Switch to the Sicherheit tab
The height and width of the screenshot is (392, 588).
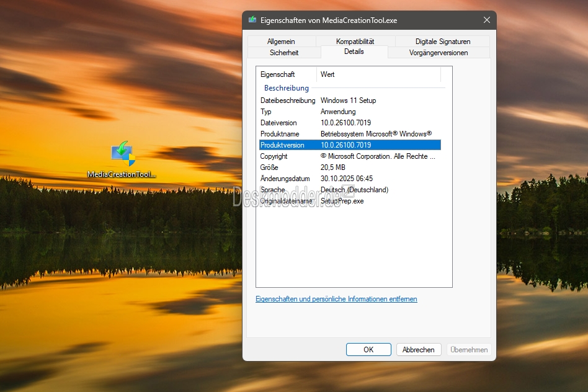(x=283, y=53)
